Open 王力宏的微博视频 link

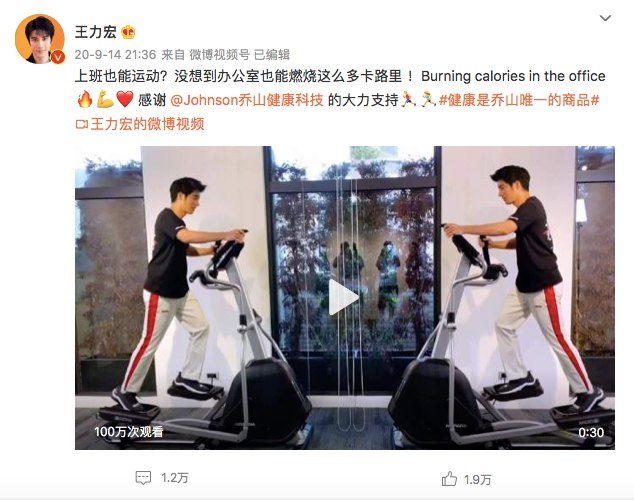147,124
